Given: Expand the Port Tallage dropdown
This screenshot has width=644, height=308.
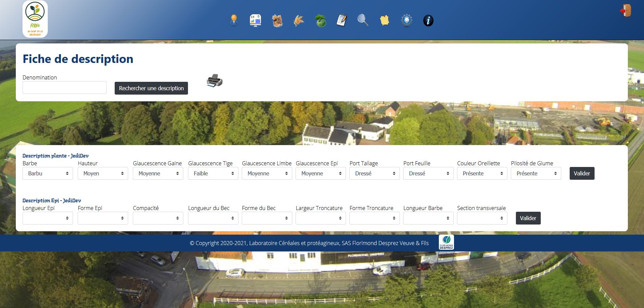Looking at the screenshot, I should coord(375,173).
